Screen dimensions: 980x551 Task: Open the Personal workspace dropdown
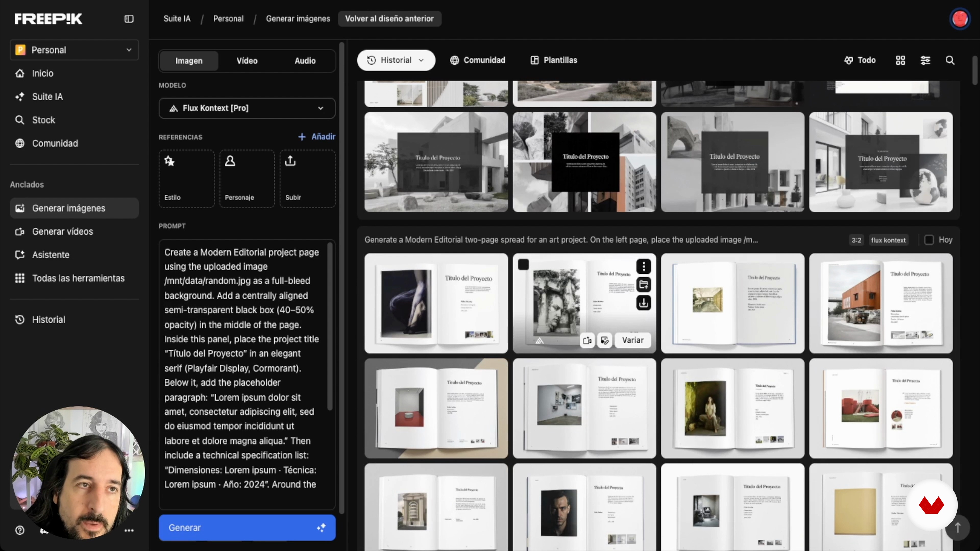click(74, 50)
